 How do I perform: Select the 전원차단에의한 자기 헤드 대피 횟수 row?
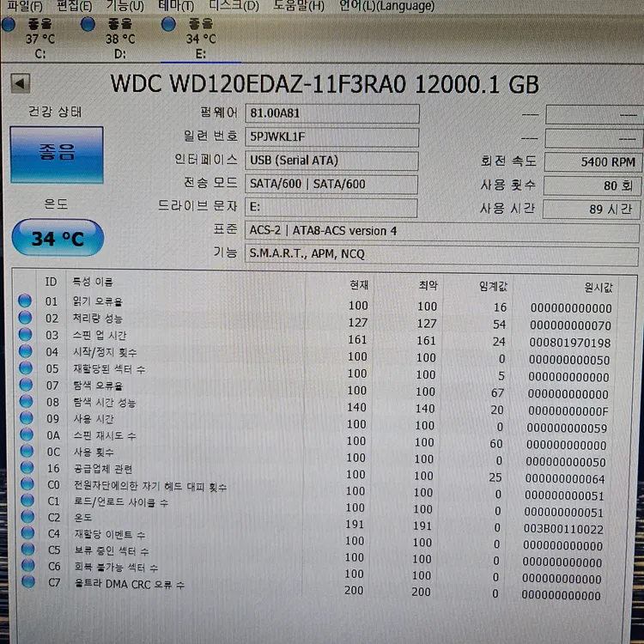point(150,486)
